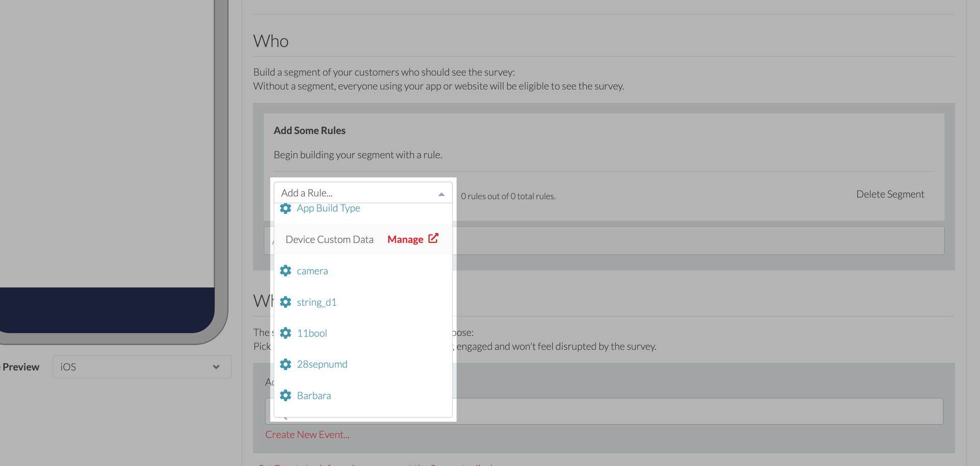
Task: Choose the 11bool custom data rule
Action: [x=312, y=333]
